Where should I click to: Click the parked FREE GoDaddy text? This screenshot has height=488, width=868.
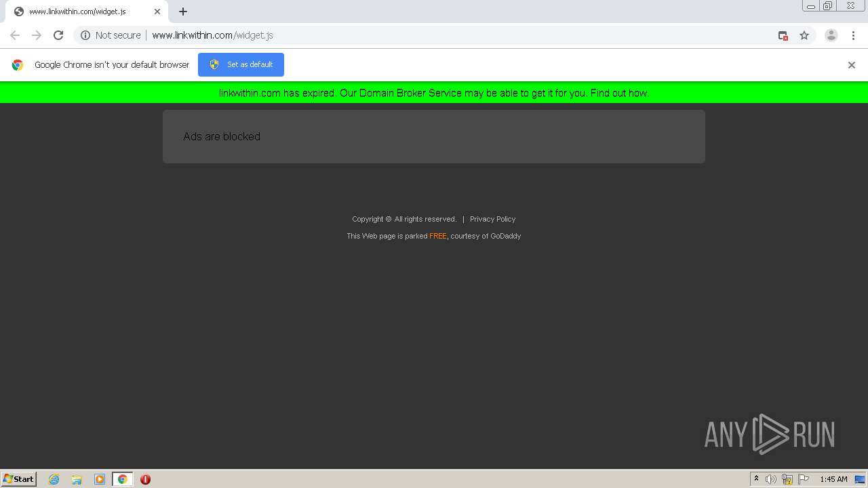434,236
